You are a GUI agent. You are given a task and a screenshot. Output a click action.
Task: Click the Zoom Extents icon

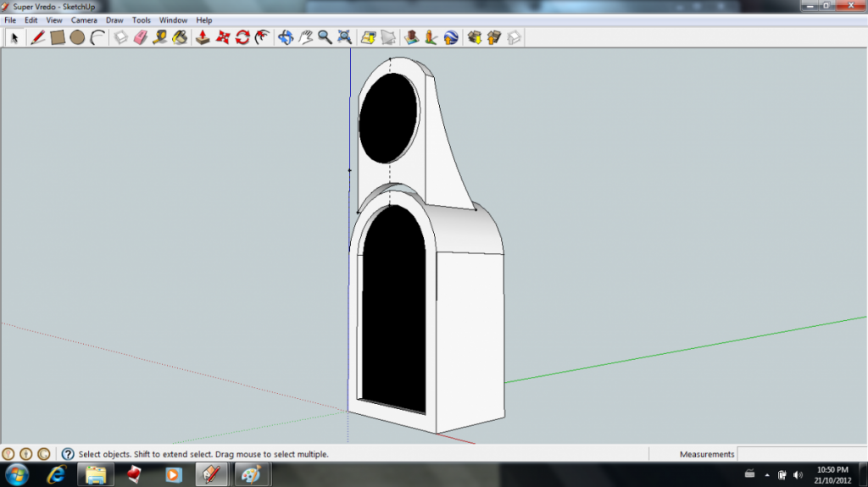(344, 37)
